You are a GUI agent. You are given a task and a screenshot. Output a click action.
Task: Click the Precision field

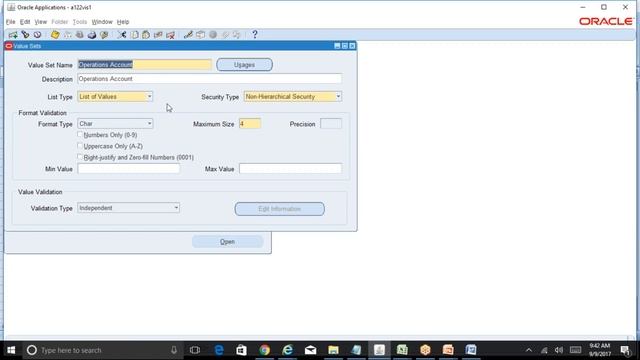(x=331, y=123)
